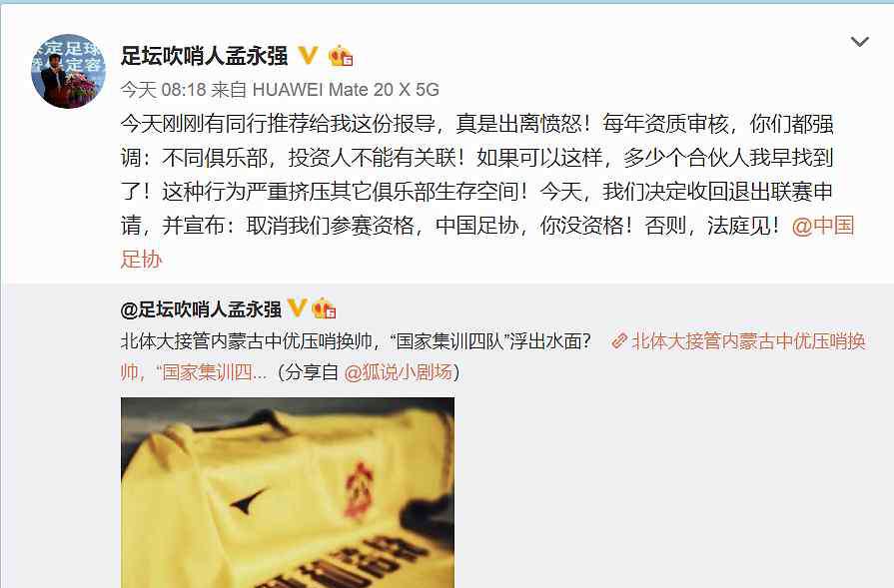Open the 足坛吹哨人孟永强 profile name at top
Screen dimensions: 894x588
pyautogui.click(x=204, y=56)
